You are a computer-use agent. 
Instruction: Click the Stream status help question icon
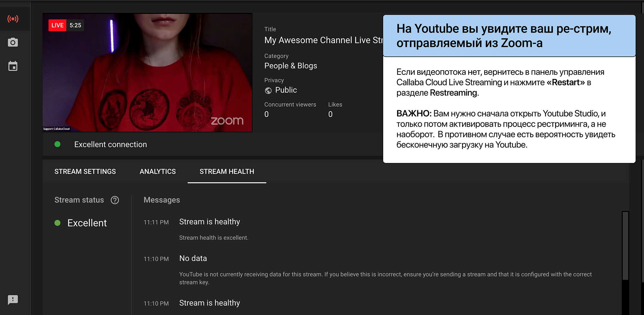coord(115,200)
